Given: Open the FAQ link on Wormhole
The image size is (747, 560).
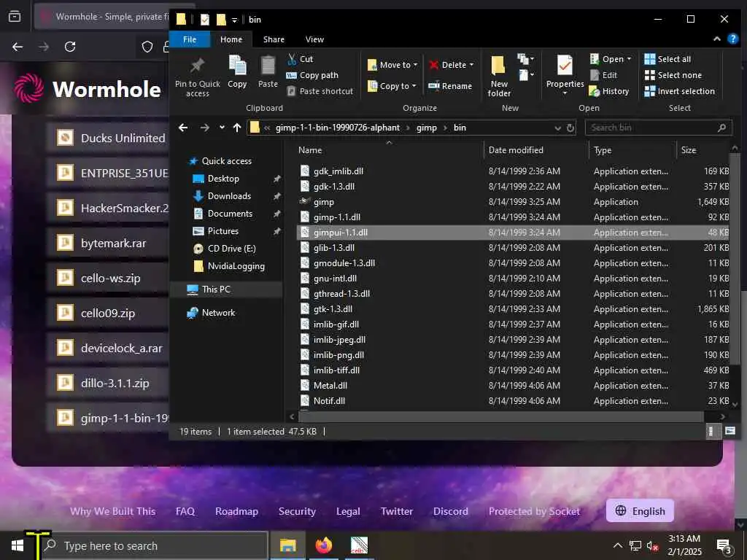Looking at the screenshot, I should (185, 511).
